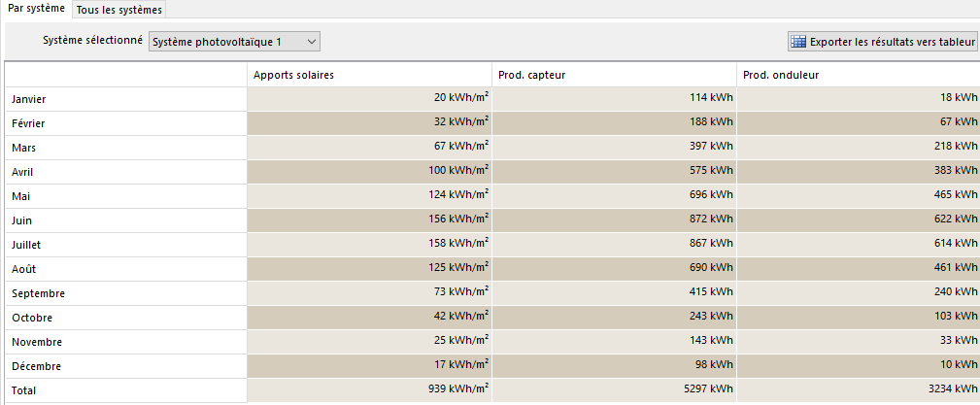Select the 867 kWh capteur cell for Juillet
The image size is (980, 405).
[x=614, y=245]
